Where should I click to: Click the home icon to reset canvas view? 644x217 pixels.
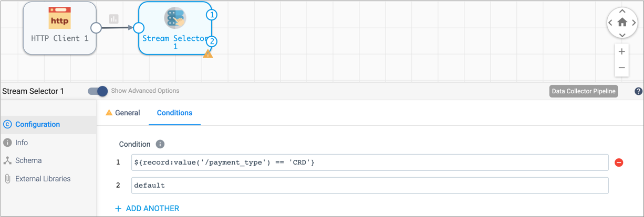622,23
